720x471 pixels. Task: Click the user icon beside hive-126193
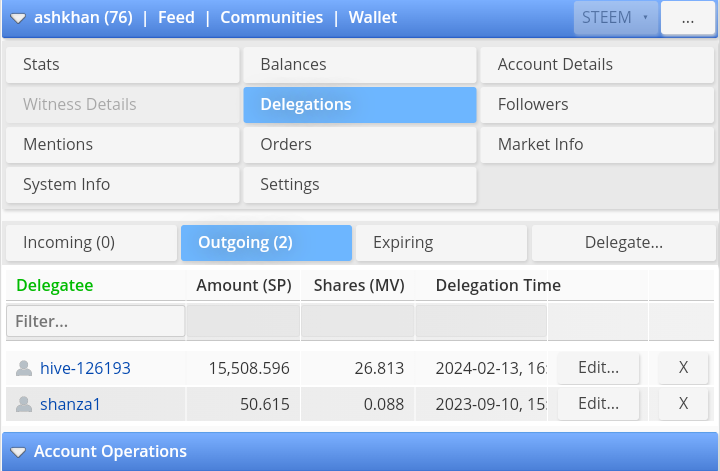click(24, 368)
